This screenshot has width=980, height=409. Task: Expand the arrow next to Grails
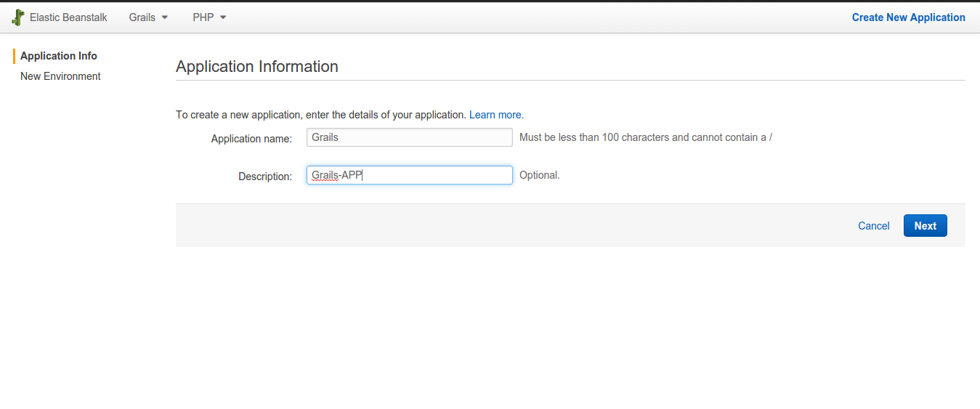coord(165,17)
